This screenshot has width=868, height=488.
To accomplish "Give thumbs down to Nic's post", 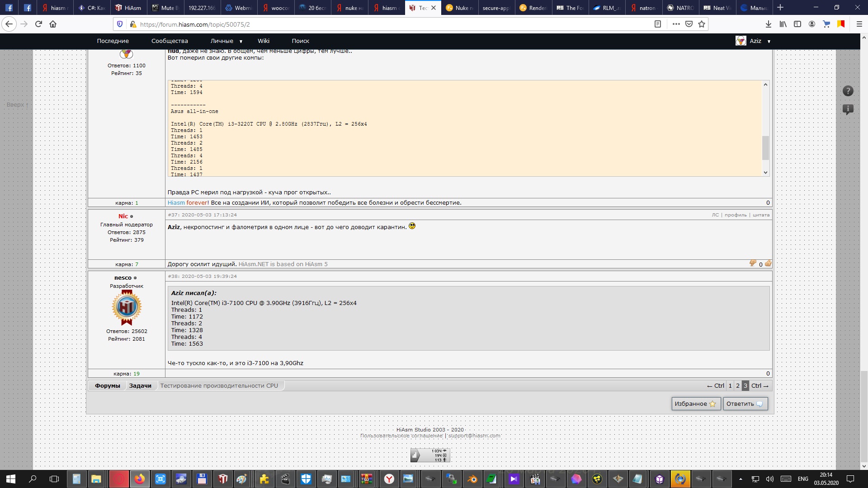I will [x=753, y=263].
